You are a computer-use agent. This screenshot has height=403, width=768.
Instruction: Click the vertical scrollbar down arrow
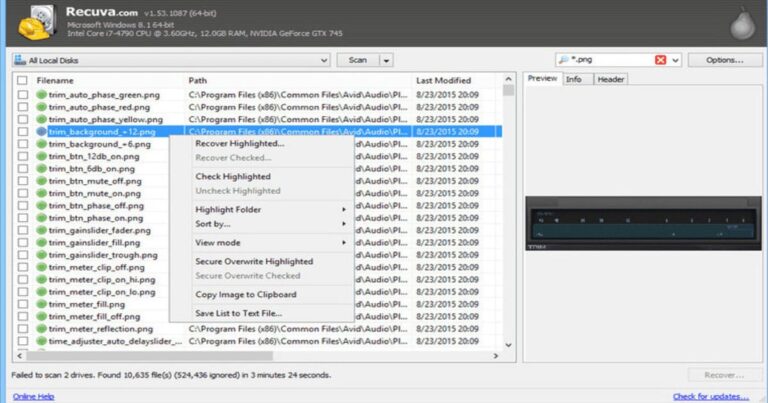[x=508, y=345]
